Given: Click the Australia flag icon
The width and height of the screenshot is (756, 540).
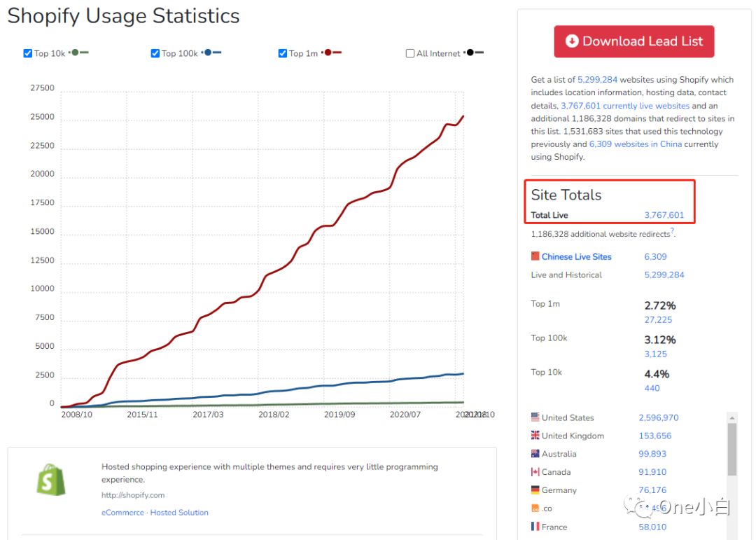Looking at the screenshot, I should coord(535,454).
